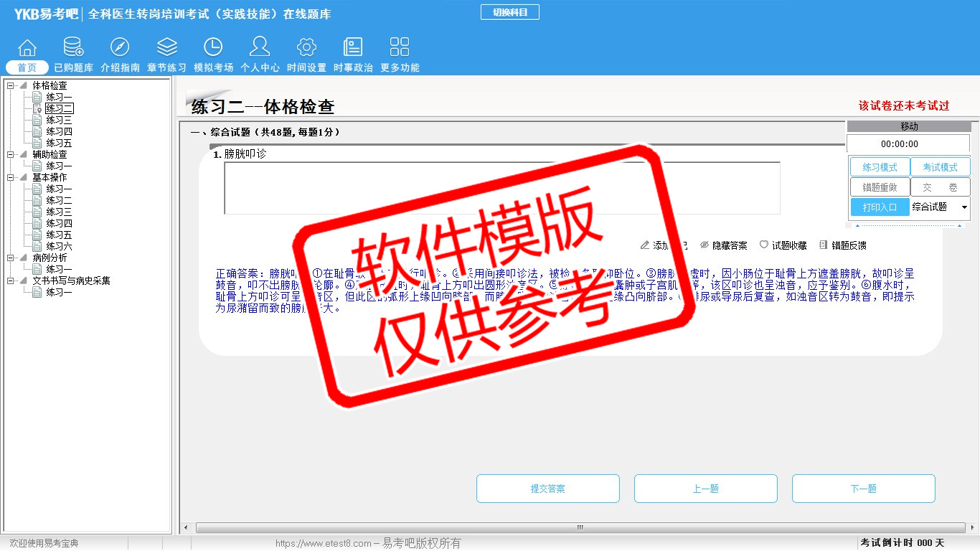Open 模拟考场 clock icon
The height and width of the screenshot is (551, 980).
point(213,47)
